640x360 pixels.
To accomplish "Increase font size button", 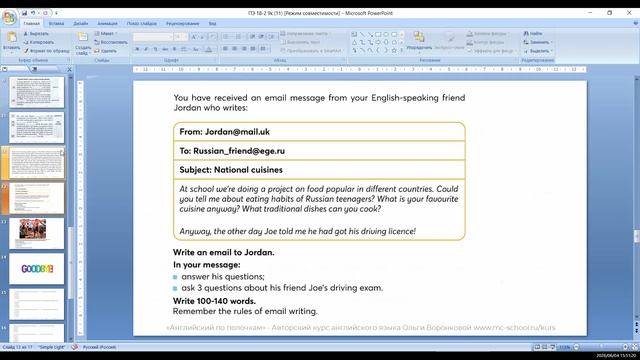I will pyautogui.click(x=194, y=37).
